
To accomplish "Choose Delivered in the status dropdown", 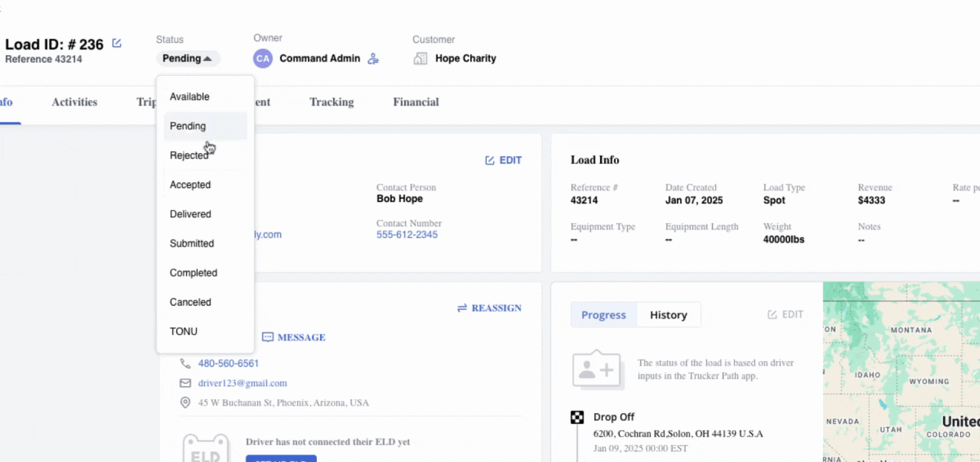I will (x=191, y=214).
